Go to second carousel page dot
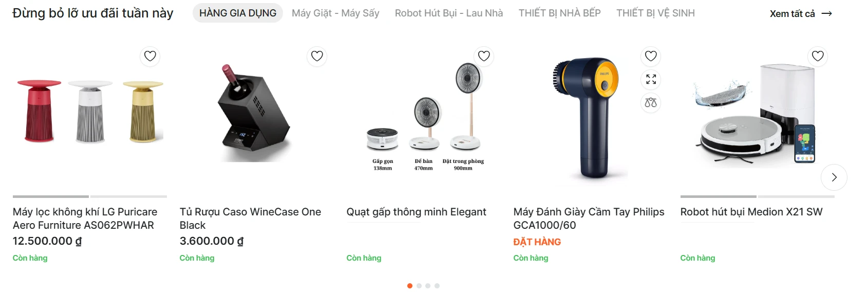The height and width of the screenshot is (292, 868). coord(419,286)
